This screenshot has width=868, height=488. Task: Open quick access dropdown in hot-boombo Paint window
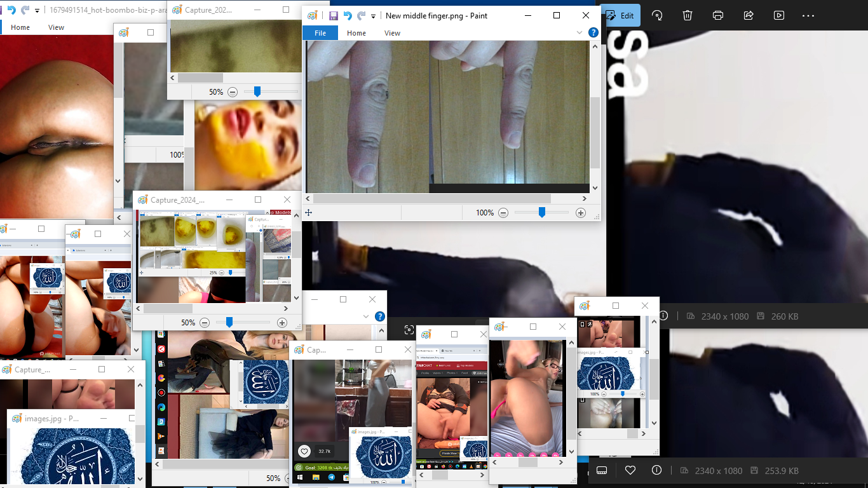coord(37,10)
